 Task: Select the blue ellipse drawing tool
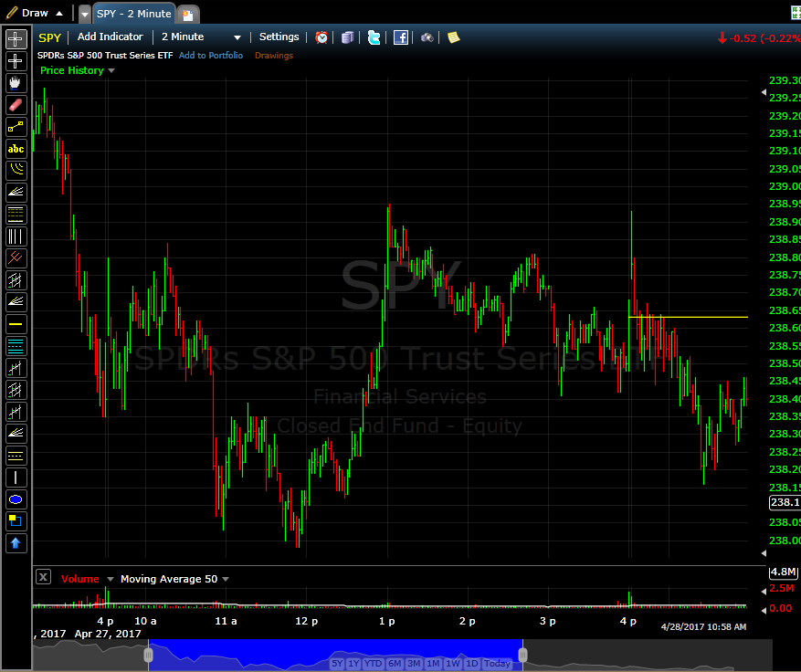[16, 499]
